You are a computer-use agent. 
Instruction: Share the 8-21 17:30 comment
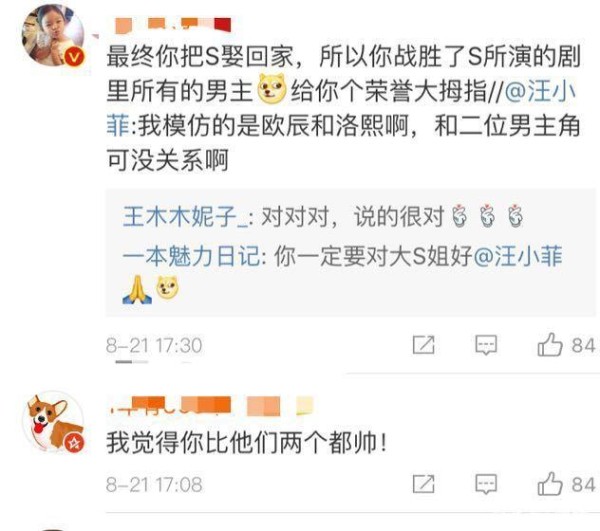point(424,344)
